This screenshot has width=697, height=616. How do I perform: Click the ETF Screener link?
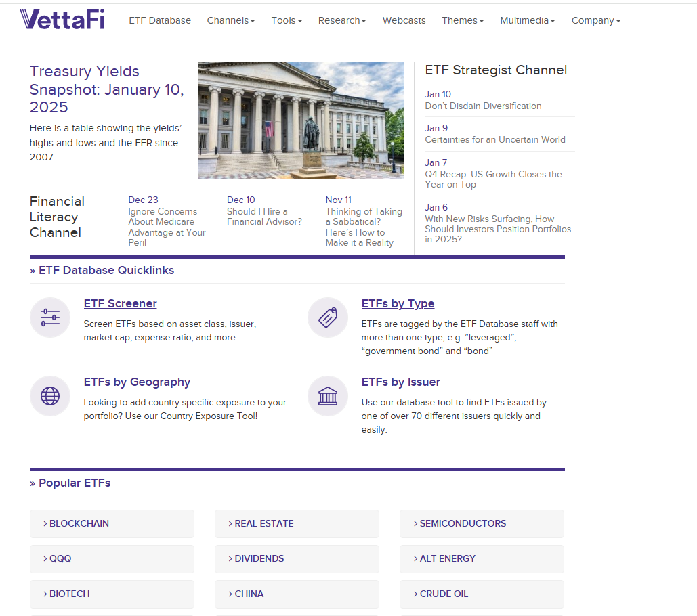[x=120, y=303]
